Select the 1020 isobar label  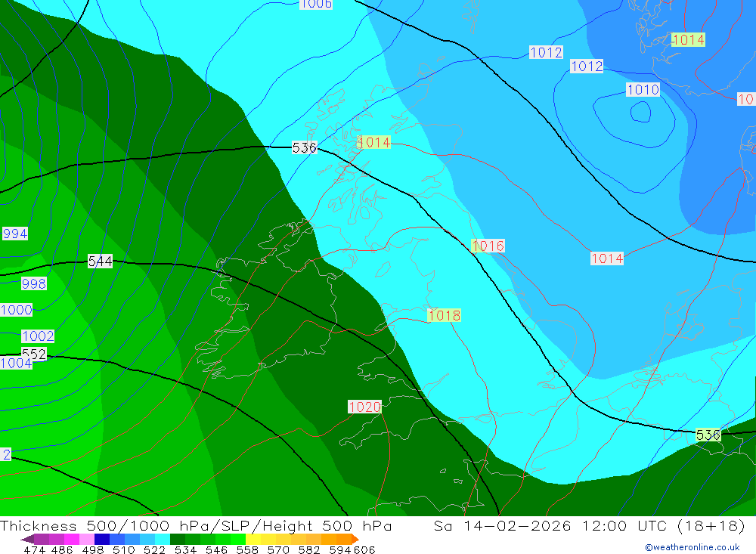click(364, 407)
